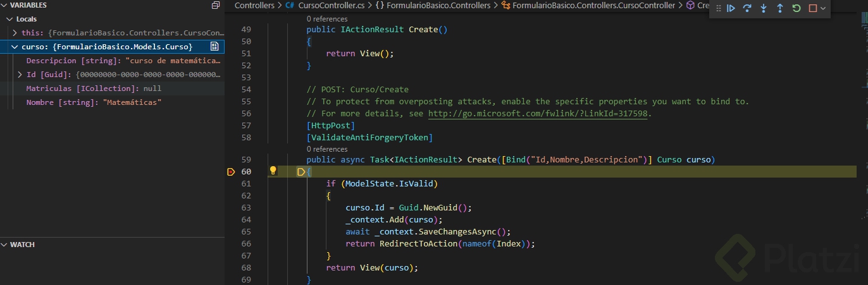Click 'return View(curso);' on line 68

(x=373, y=268)
